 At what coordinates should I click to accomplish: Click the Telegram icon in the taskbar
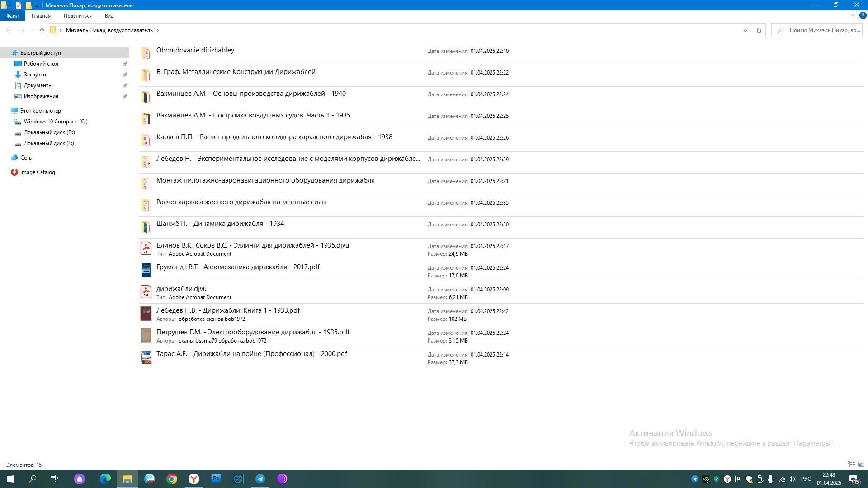260,479
